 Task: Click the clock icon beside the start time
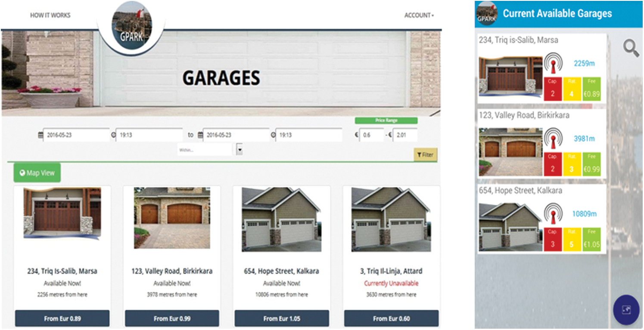click(114, 135)
